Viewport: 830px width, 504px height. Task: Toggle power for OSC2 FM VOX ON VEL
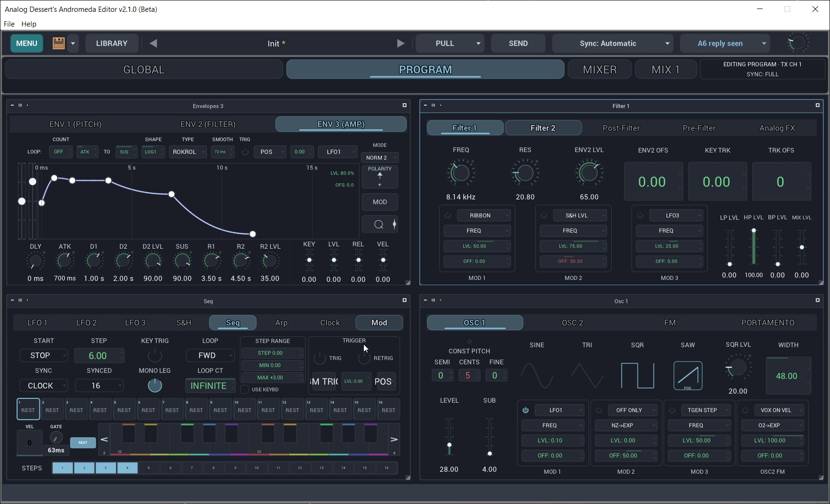745,410
